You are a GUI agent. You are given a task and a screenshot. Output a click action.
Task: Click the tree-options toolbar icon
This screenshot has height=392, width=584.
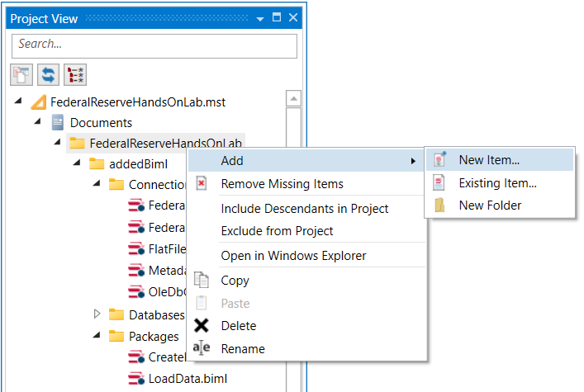point(75,75)
